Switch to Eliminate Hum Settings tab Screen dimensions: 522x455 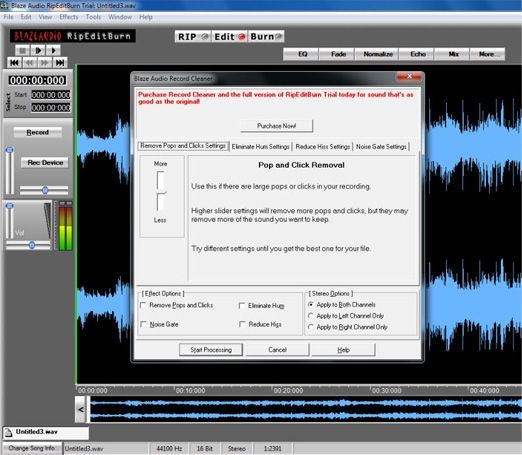click(260, 147)
